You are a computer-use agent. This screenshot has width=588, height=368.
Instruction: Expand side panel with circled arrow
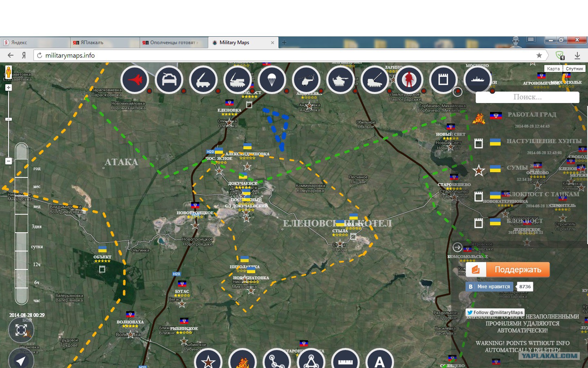pyautogui.click(x=457, y=247)
